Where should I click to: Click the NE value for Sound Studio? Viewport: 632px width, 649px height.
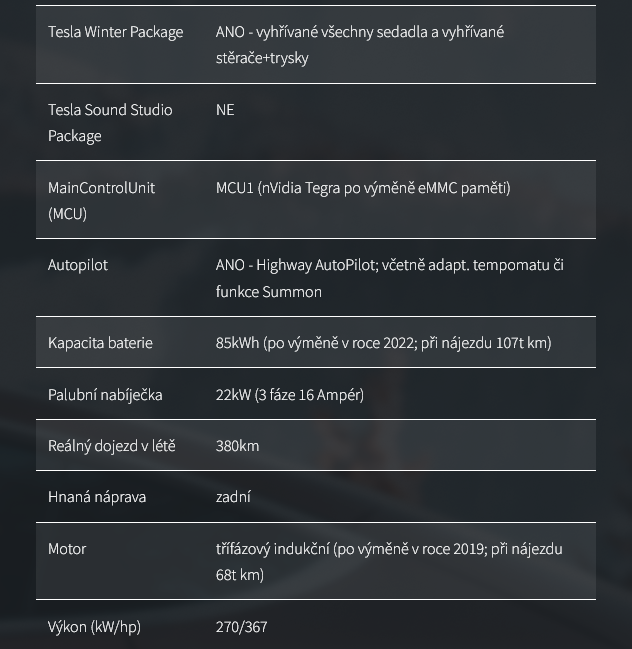click(x=225, y=110)
